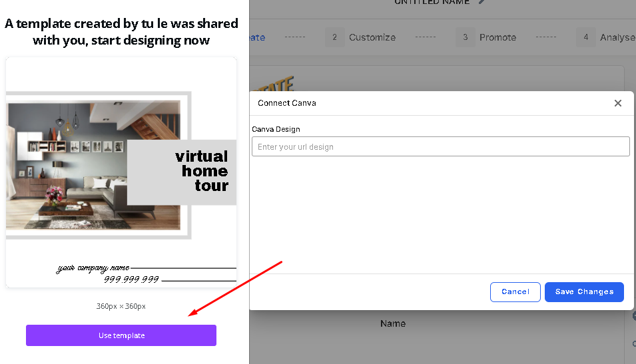The image size is (636, 364).
Task: Click the Name label behind dialog
Action: (x=393, y=323)
